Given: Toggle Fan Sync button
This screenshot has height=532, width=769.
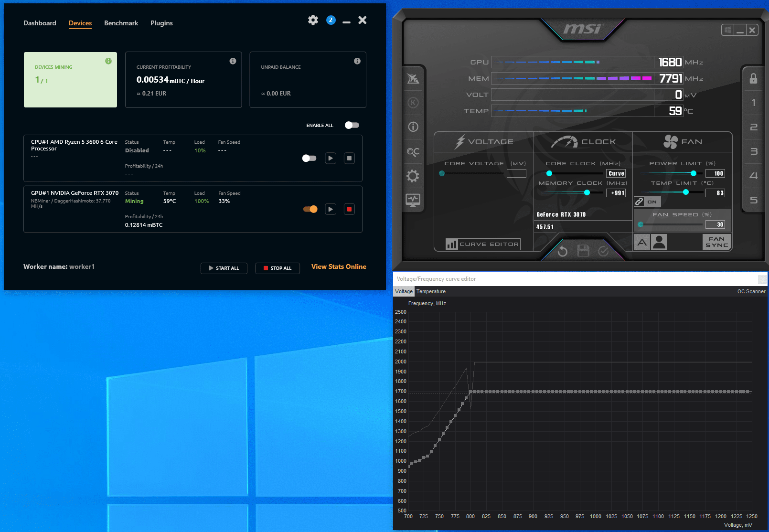Looking at the screenshot, I should coord(716,242).
